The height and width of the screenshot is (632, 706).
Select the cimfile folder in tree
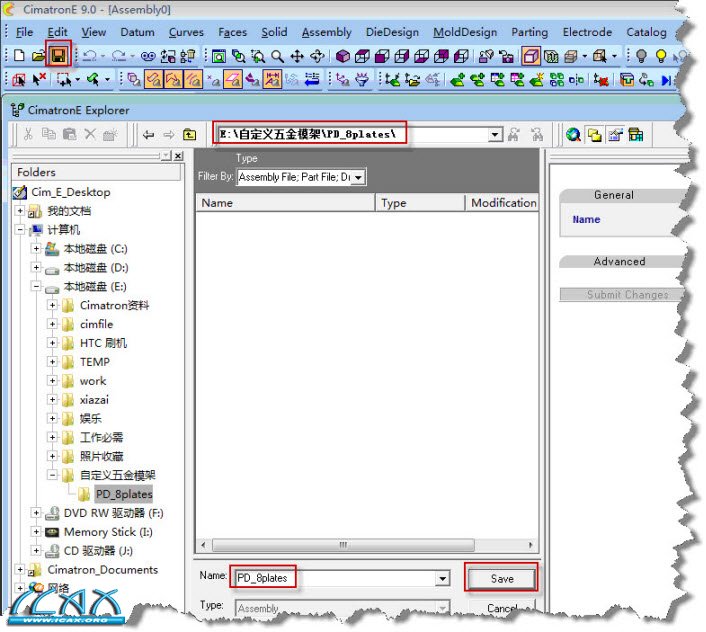(x=96, y=324)
